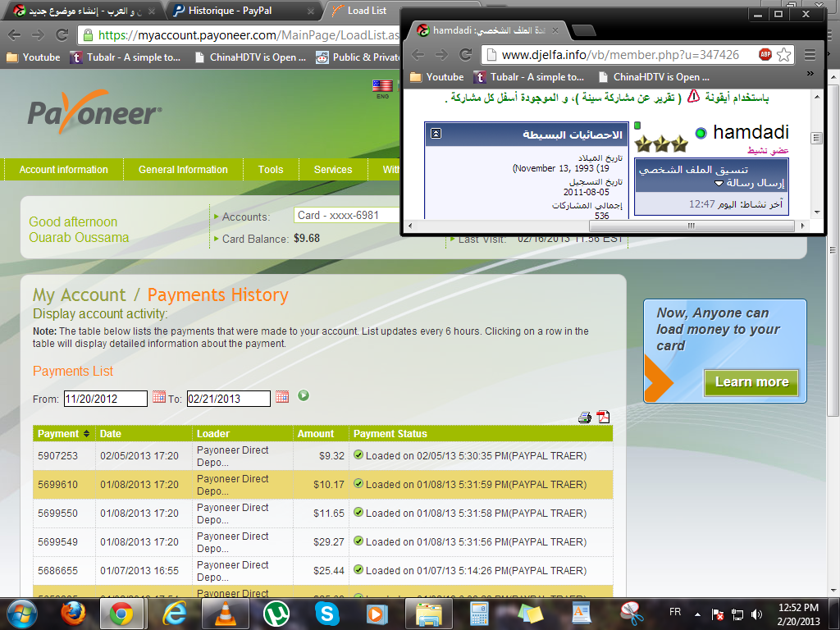Click the front window vertical scrollbar thumb
Screen dimensions: 840x630
coord(816,138)
